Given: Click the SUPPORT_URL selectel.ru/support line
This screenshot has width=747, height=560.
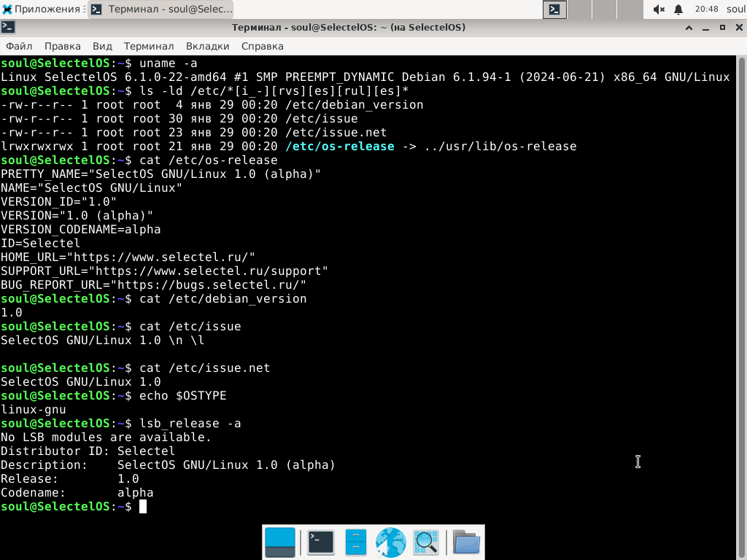Looking at the screenshot, I should point(164,271).
